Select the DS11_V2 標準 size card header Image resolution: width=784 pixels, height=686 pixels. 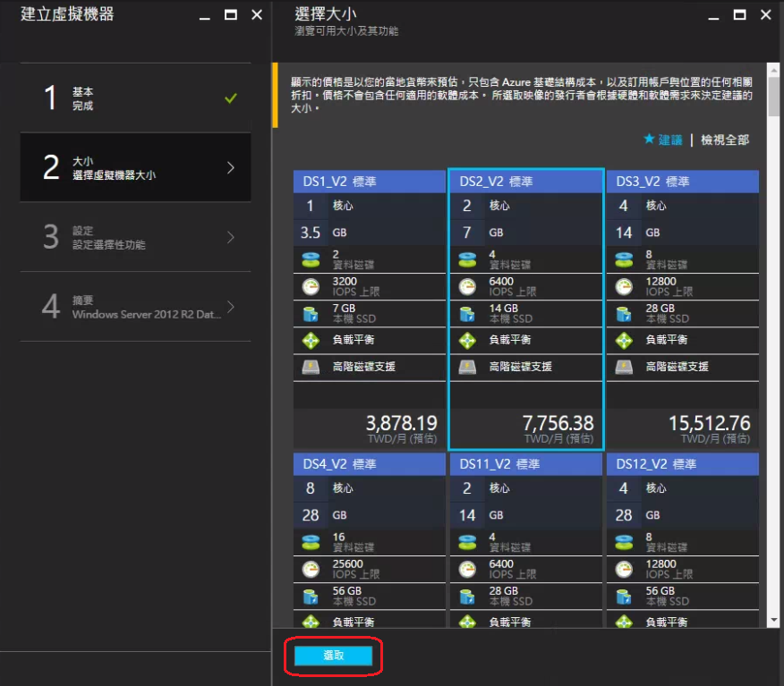coord(526,464)
